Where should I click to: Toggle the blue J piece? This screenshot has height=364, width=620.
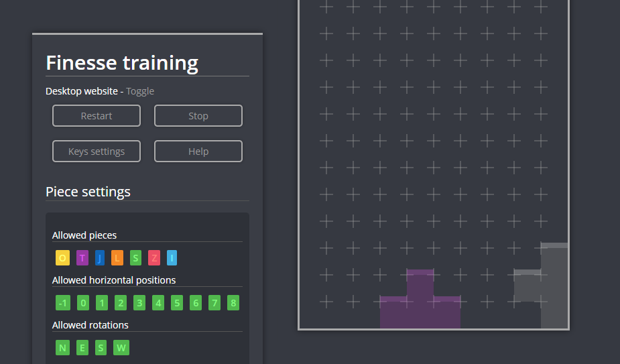(100, 257)
